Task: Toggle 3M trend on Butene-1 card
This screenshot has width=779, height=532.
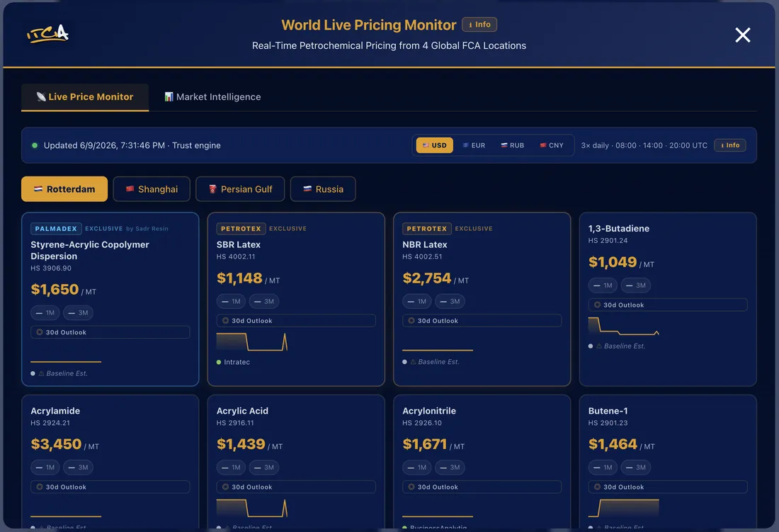Action: pos(635,468)
